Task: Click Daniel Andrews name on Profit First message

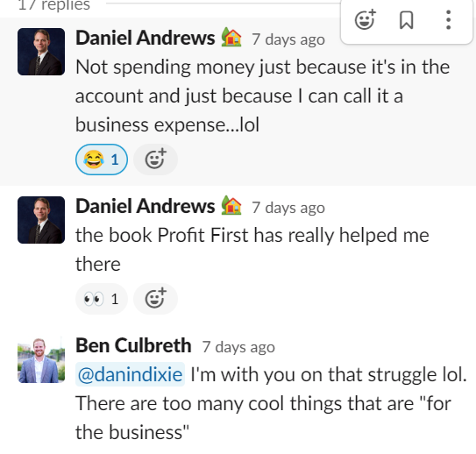Action: click(x=146, y=207)
